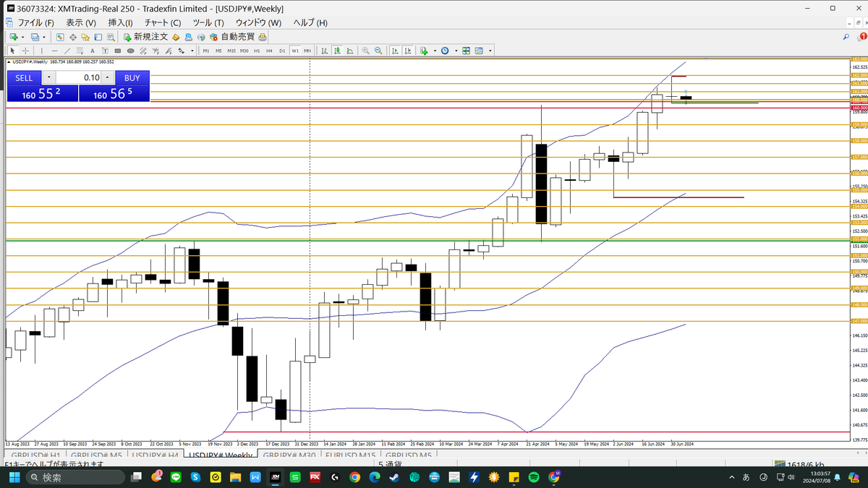Open the チャート (C) menu
The image size is (868, 488).
click(162, 23)
